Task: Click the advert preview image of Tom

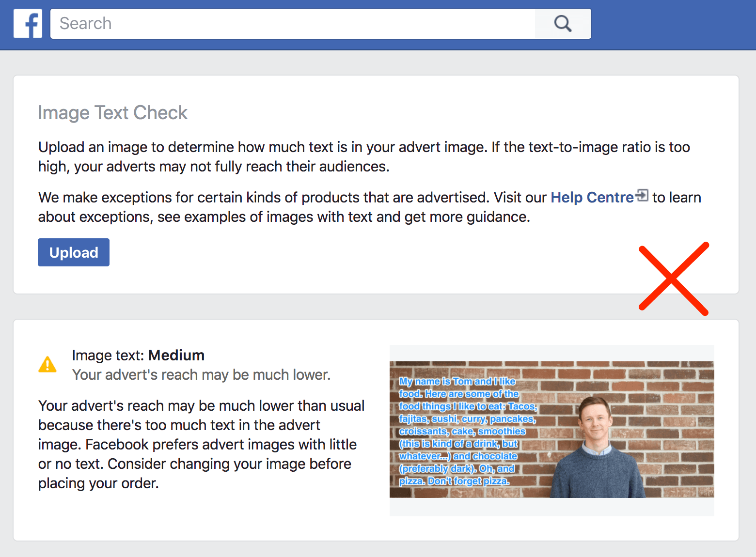Action: [x=551, y=430]
